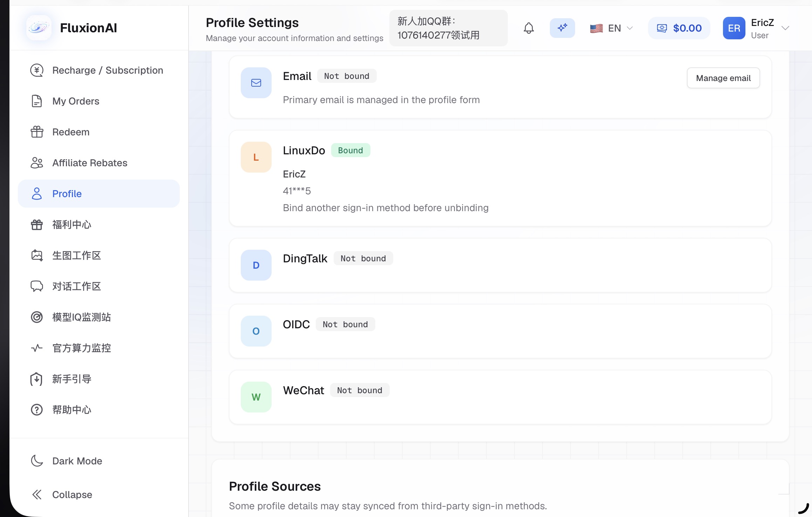The width and height of the screenshot is (812, 517).
Task: Click the LinuxDo 'L' icon tile
Action: point(256,157)
